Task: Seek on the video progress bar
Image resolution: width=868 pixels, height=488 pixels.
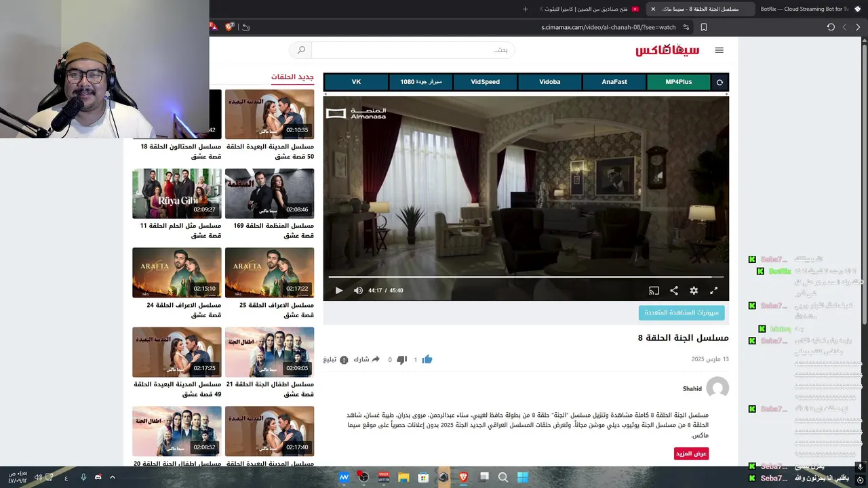Action: pyautogui.click(x=526, y=277)
